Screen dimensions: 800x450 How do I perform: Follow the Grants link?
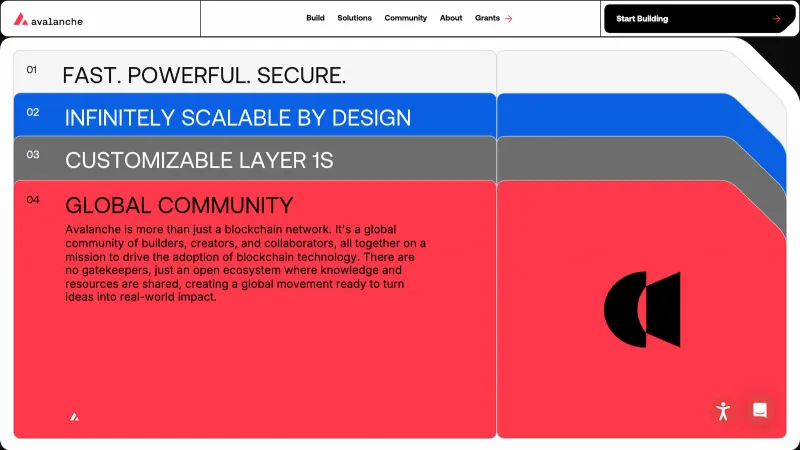[x=487, y=18]
